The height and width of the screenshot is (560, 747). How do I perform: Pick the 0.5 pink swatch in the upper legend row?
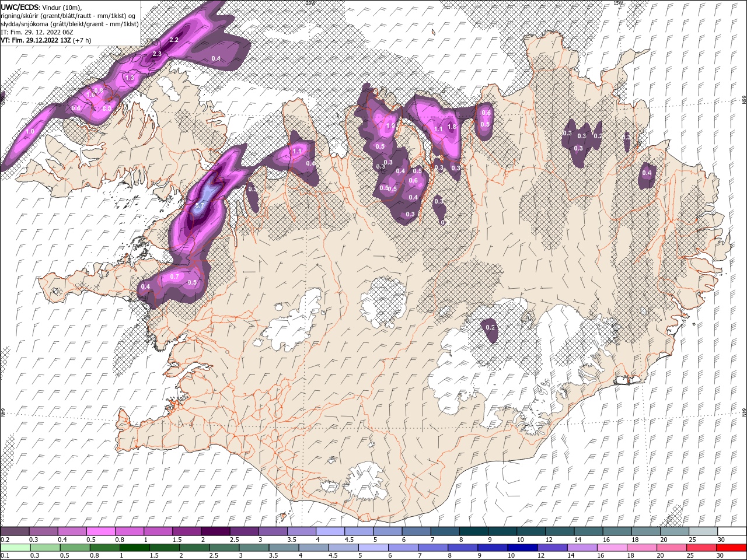pos(100,531)
